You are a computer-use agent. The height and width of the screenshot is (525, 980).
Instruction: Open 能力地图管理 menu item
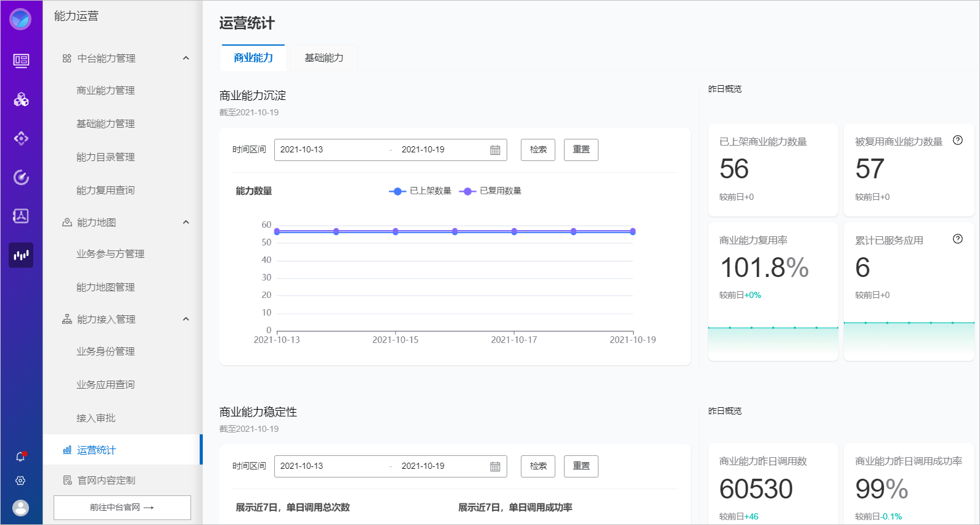point(105,287)
